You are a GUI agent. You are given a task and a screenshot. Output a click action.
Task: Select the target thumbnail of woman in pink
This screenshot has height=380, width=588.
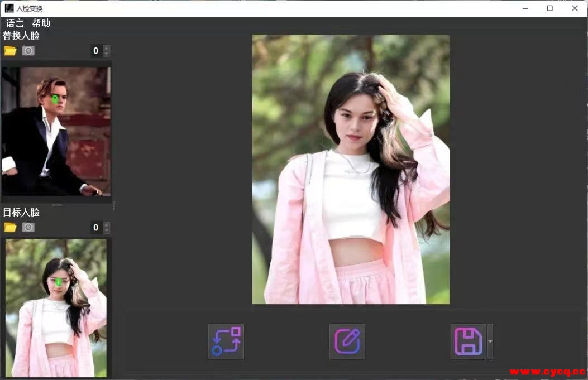(x=56, y=307)
